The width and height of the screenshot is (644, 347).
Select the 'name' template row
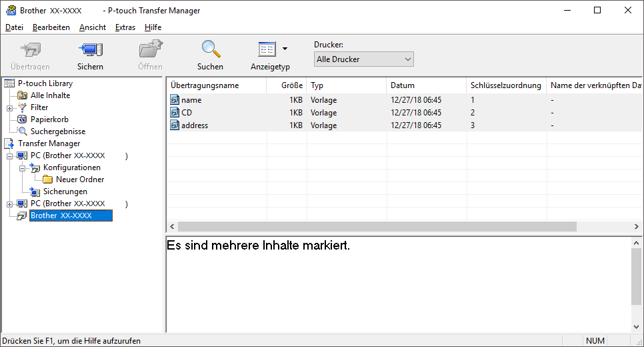pos(405,100)
